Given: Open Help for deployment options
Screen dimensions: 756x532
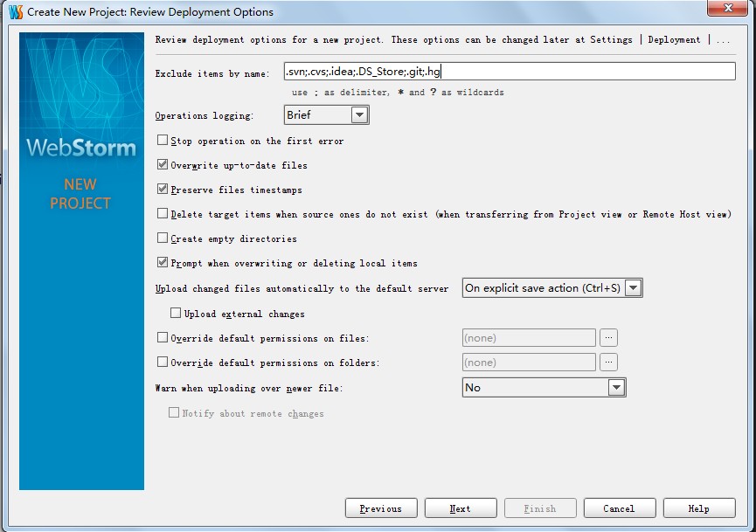Looking at the screenshot, I should [x=699, y=508].
